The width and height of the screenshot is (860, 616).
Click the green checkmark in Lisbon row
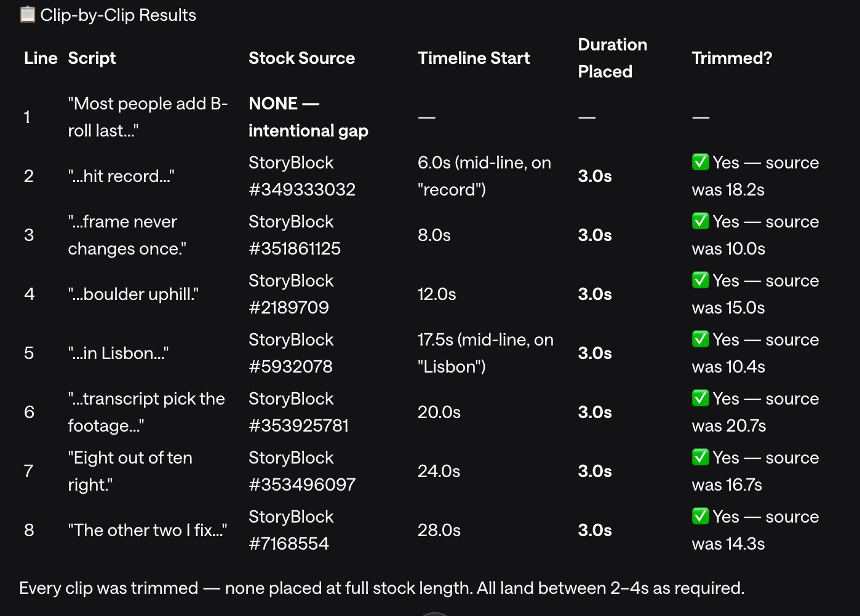(700, 339)
